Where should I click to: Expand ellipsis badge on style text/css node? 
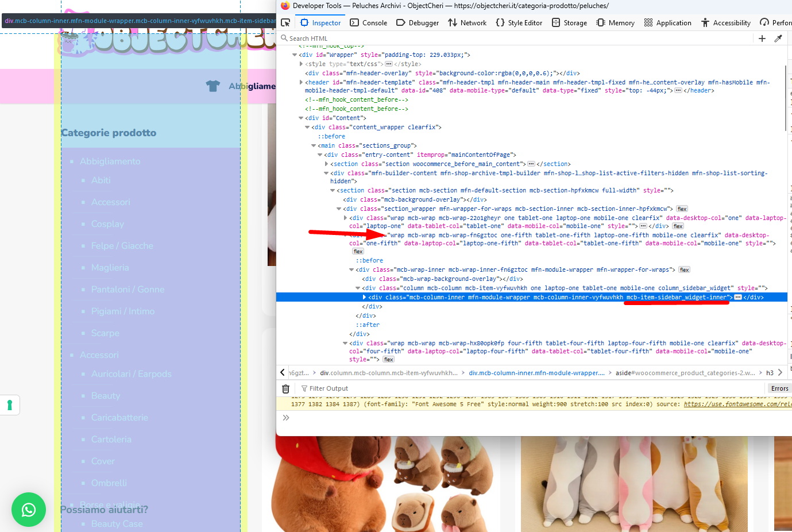point(389,64)
